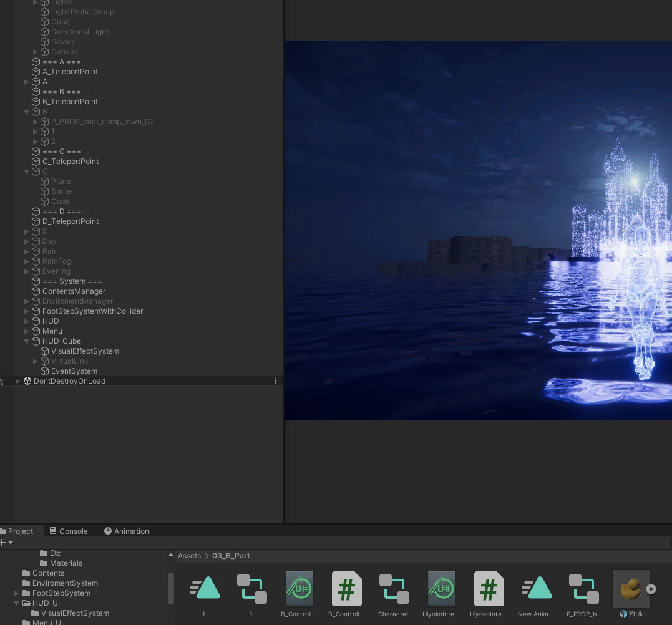Select the "B_TeleportPoint" object row
This screenshot has height=625, width=672.
pos(142,102)
